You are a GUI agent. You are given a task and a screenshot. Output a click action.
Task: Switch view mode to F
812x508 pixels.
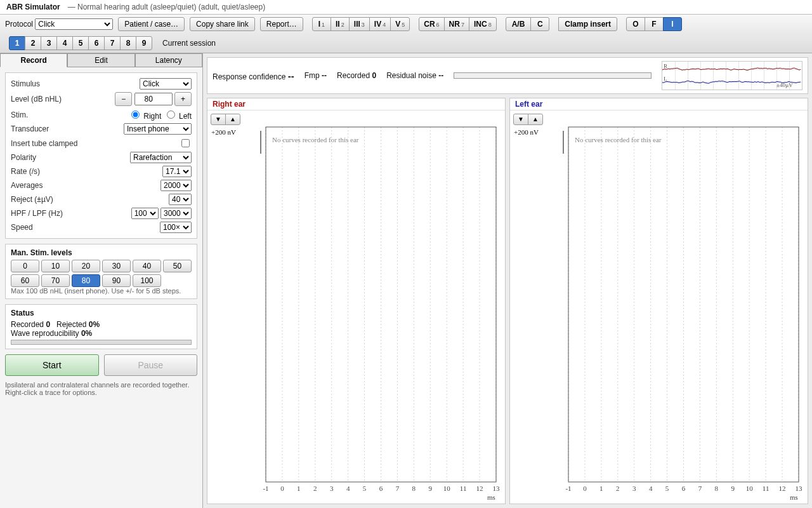654,24
